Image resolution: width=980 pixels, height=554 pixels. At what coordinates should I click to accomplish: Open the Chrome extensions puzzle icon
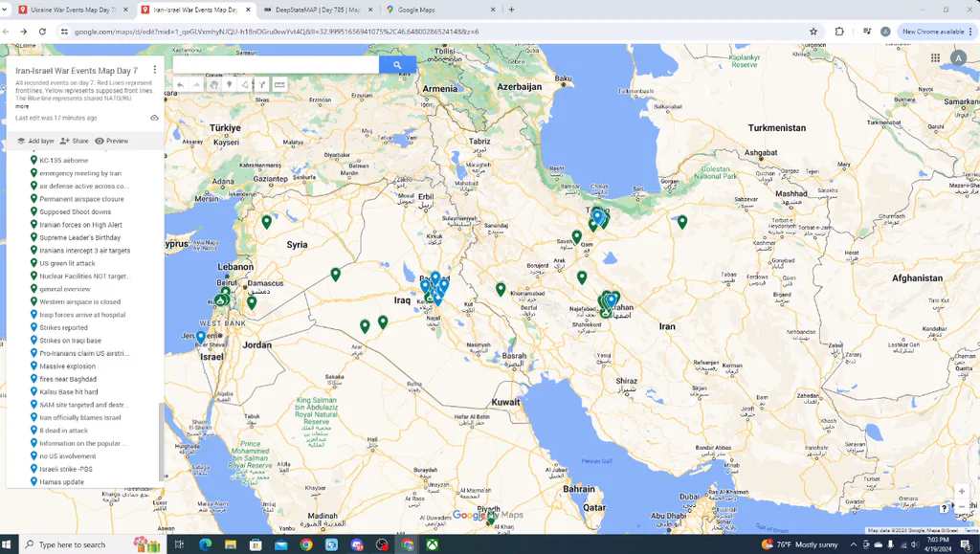click(839, 32)
